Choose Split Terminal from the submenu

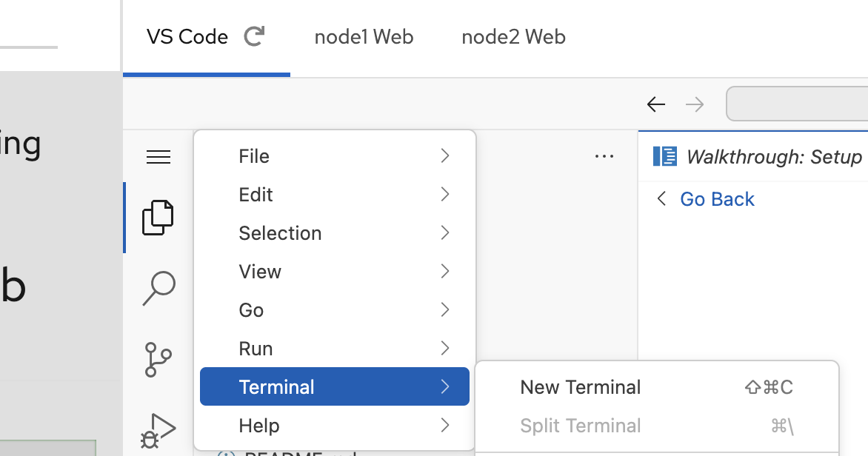click(657, 426)
